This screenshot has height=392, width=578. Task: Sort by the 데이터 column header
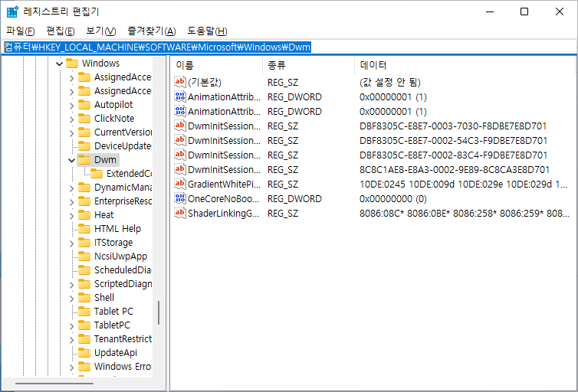(465, 66)
